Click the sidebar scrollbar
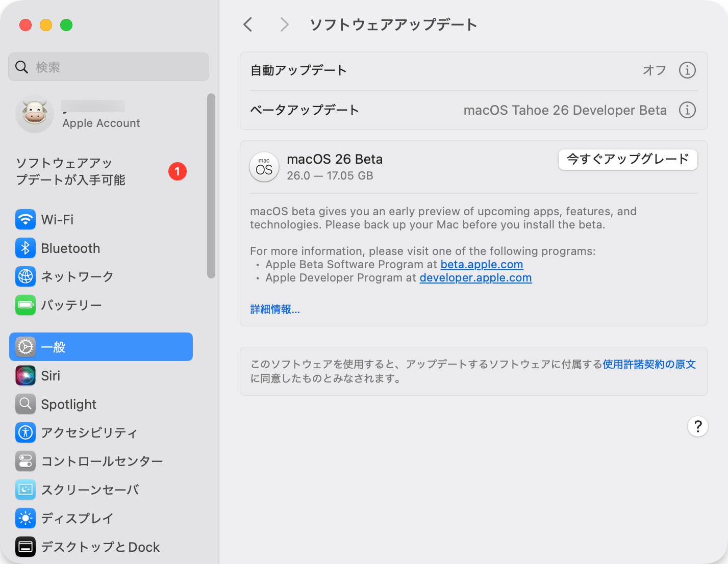The image size is (728, 564). pyautogui.click(x=211, y=186)
